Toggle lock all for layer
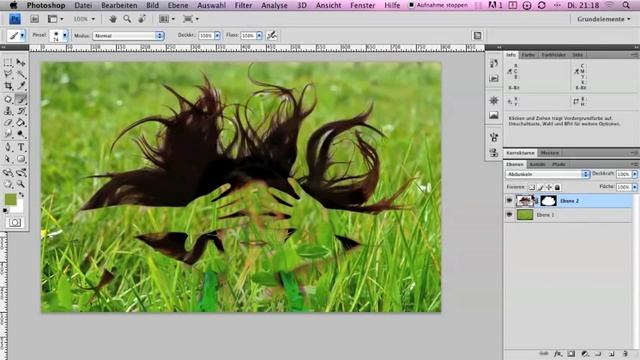 click(558, 187)
